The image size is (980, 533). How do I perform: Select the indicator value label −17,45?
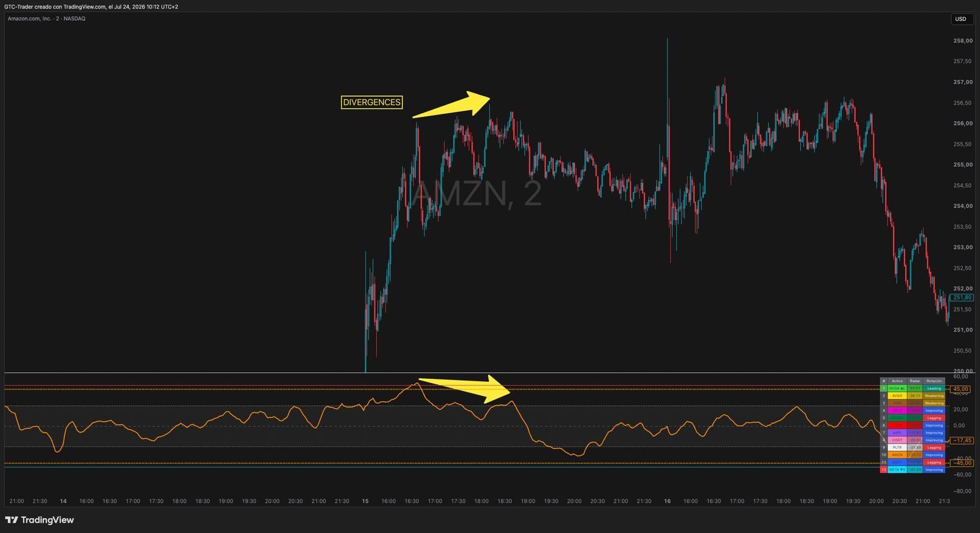pyautogui.click(x=962, y=441)
